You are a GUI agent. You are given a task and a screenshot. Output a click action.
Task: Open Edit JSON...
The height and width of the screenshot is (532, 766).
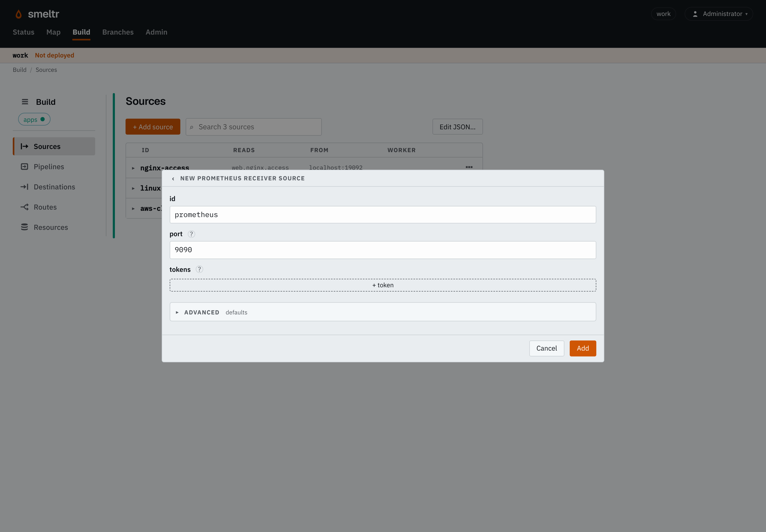pos(457,127)
